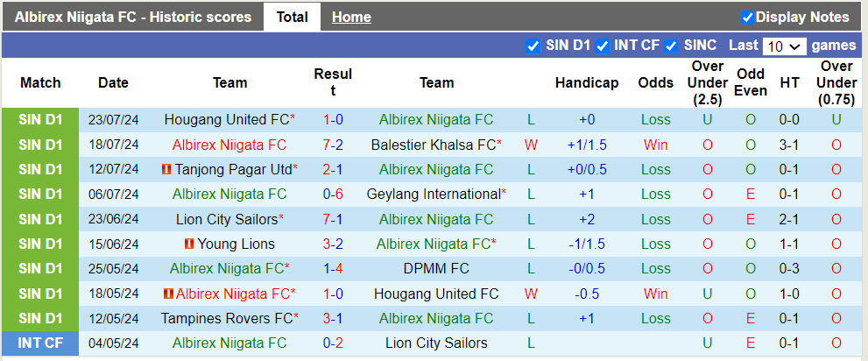Click red card icon beside Young Lions
Image resolution: width=868 pixels, height=361 pixels.
coord(188,244)
